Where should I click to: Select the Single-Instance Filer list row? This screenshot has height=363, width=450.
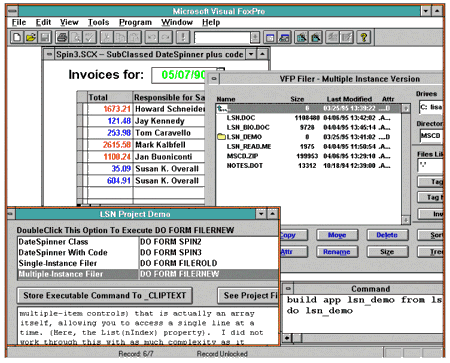pyautogui.click(x=148, y=263)
